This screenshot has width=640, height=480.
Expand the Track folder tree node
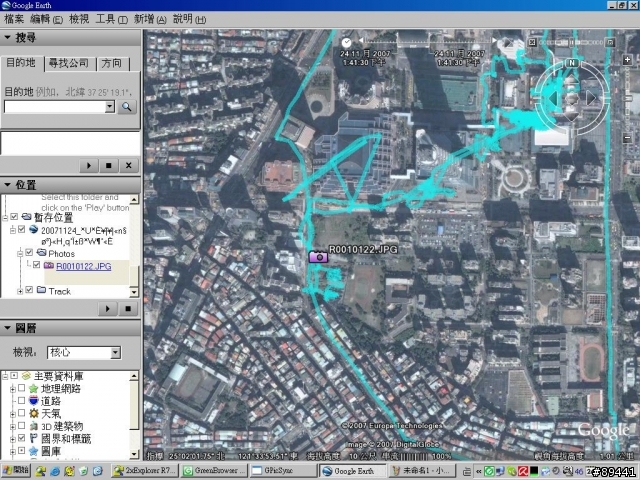[20, 291]
